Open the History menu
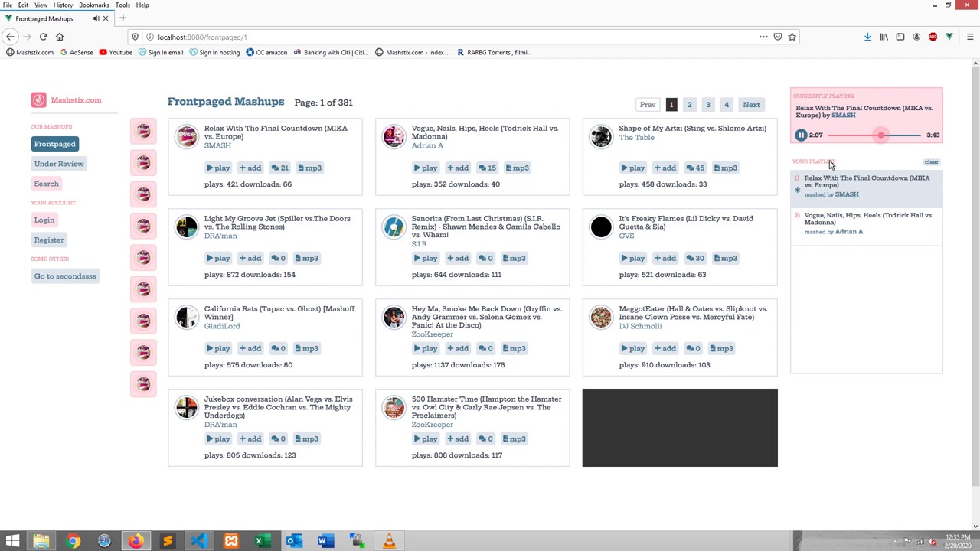The image size is (980, 551). point(63,5)
